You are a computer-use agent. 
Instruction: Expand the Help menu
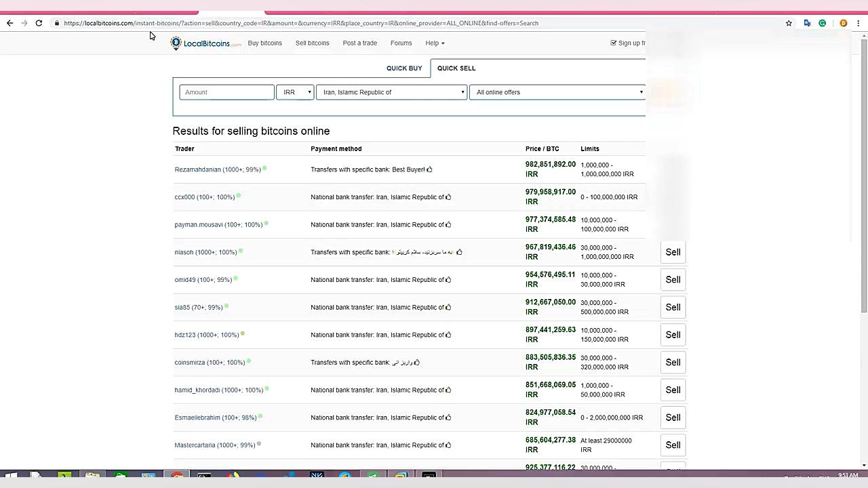pos(435,43)
